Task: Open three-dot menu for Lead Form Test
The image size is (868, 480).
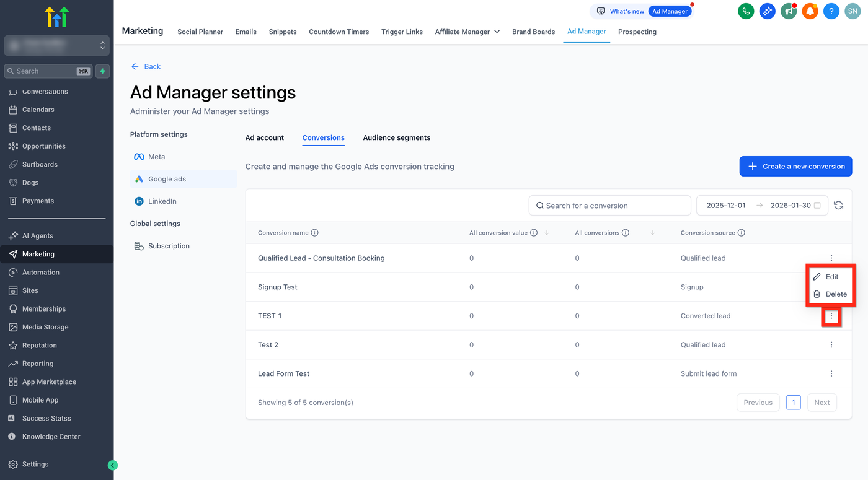Action: [x=831, y=373]
